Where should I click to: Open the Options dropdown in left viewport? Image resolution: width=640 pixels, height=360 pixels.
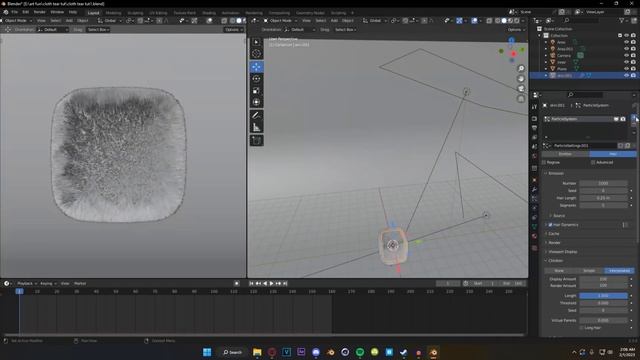[x=233, y=29]
